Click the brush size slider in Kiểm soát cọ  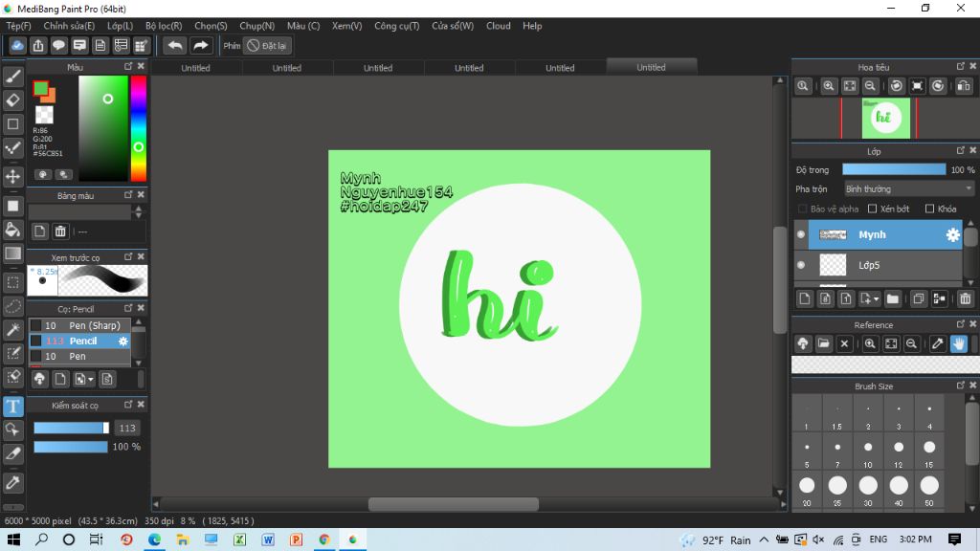coord(71,428)
